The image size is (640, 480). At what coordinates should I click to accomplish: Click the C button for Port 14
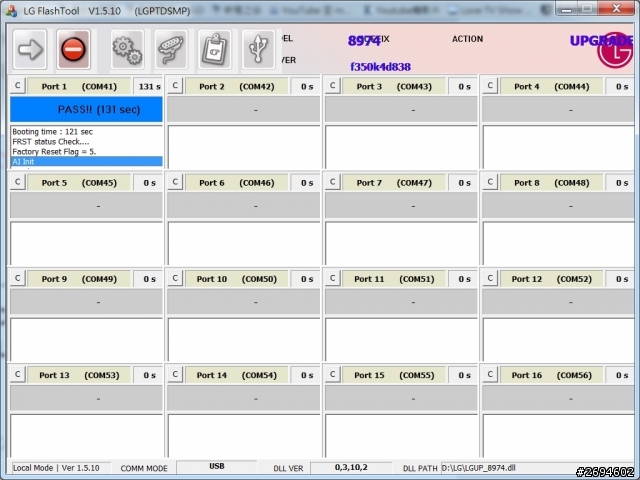[175, 374]
